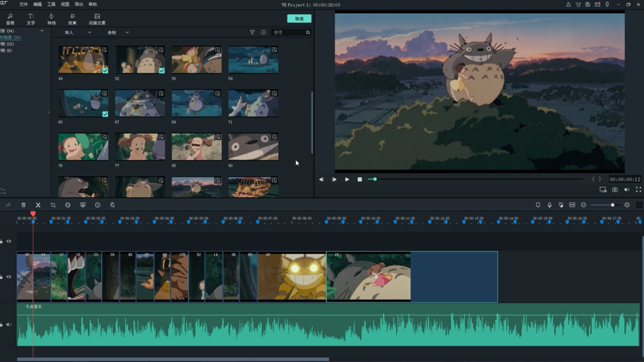Select media thumbnail labeled 76
The height and width of the screenshot is (362, 644).
[x=83, y=147]
